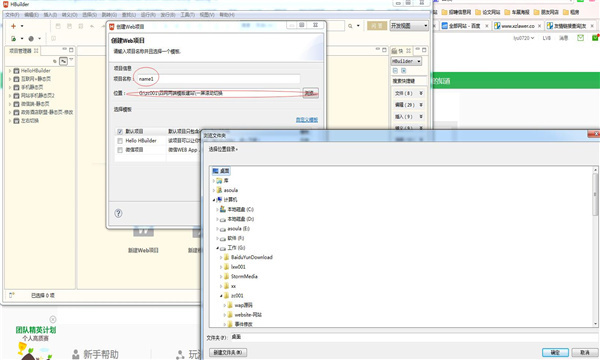600x360 pixels.
Task: Open the HBuilder shortcut scheme dropdown
Action: click(x=406, y=61)
